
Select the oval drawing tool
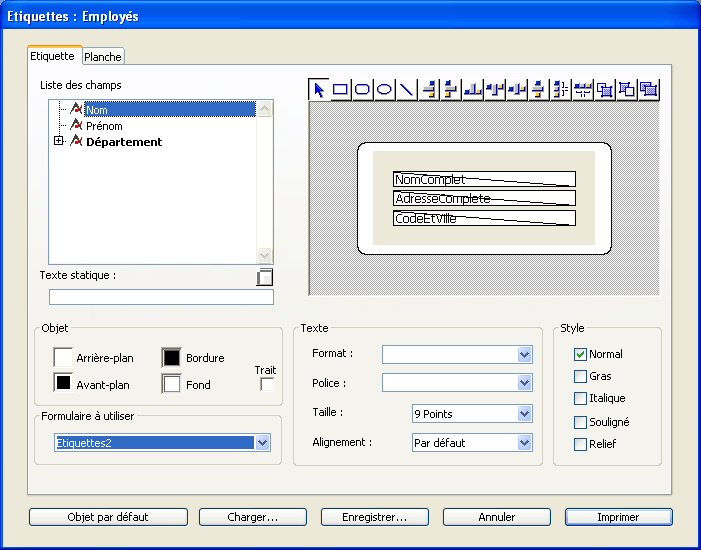coord(384,89)
